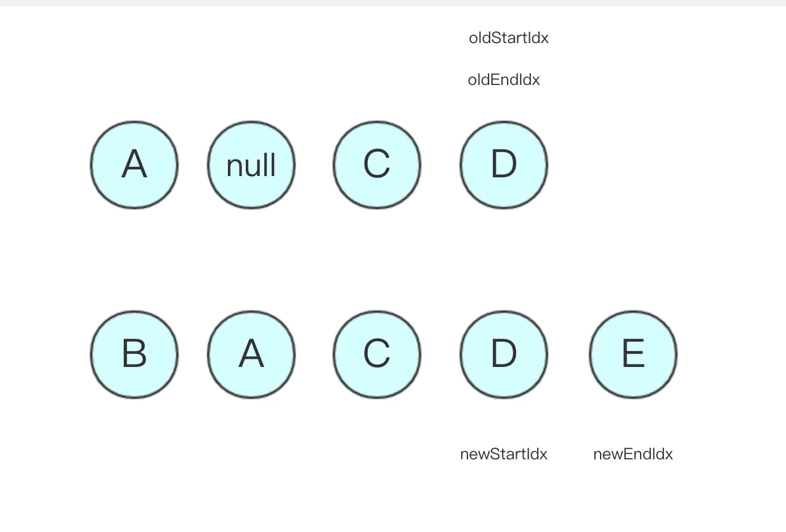Click the letter B inside its circle
This screenshot has width=786, height=532.
tap(134, 354)
